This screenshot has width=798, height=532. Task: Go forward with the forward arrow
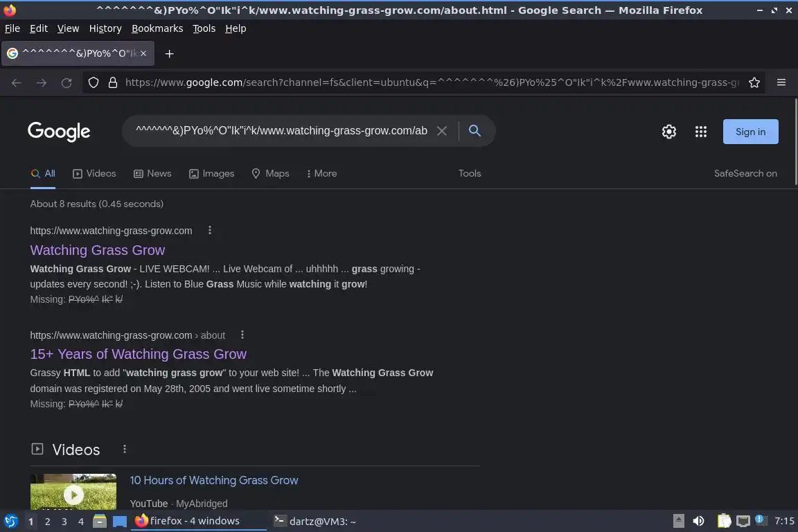[42, 82]
